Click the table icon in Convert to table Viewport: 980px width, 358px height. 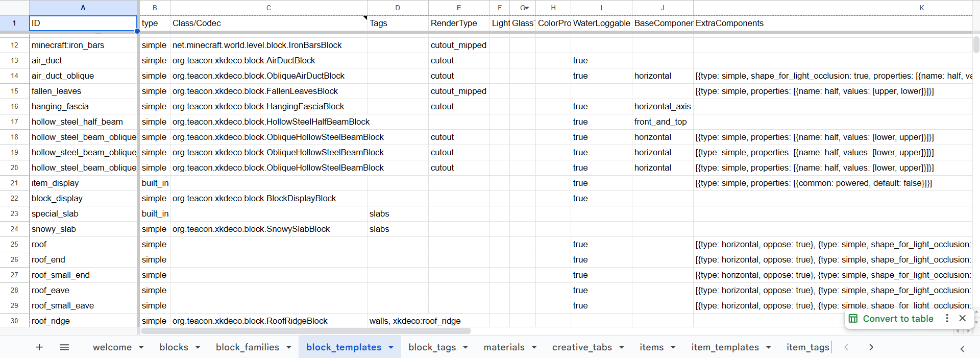pos(853,319)
